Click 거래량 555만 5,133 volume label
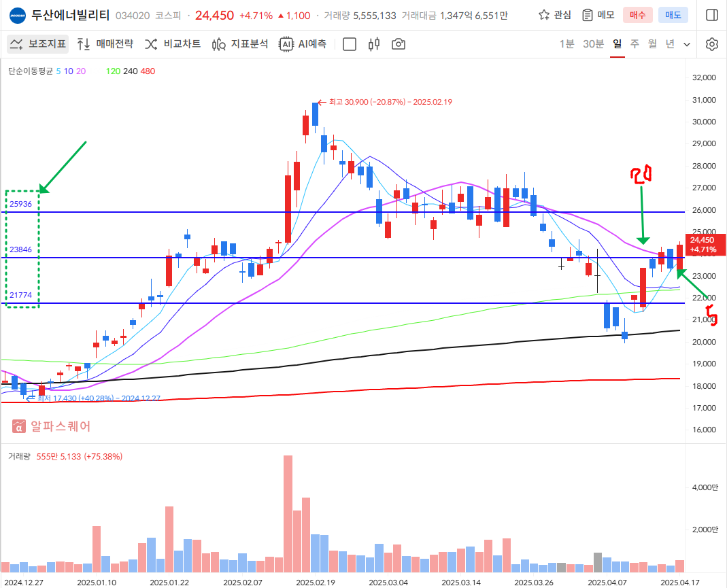This screenshot has width=727, height=588. pos(65,457)
